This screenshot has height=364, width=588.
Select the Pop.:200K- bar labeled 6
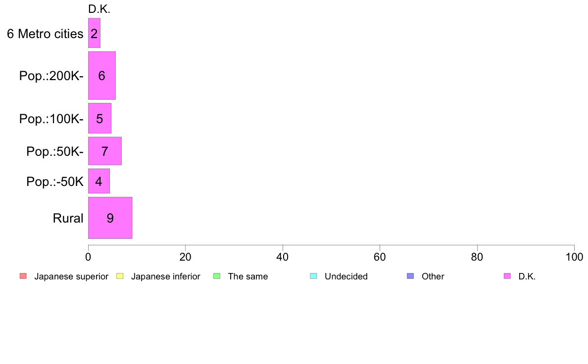[102, 75]
